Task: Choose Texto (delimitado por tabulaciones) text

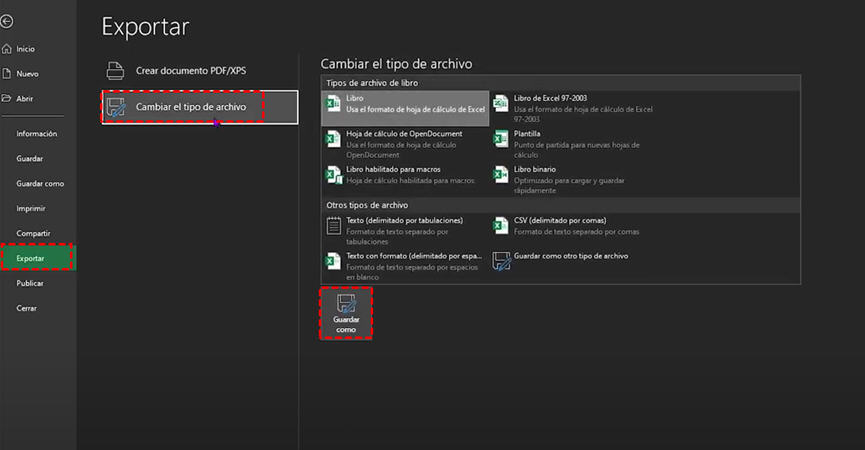Action: point(404,221)
